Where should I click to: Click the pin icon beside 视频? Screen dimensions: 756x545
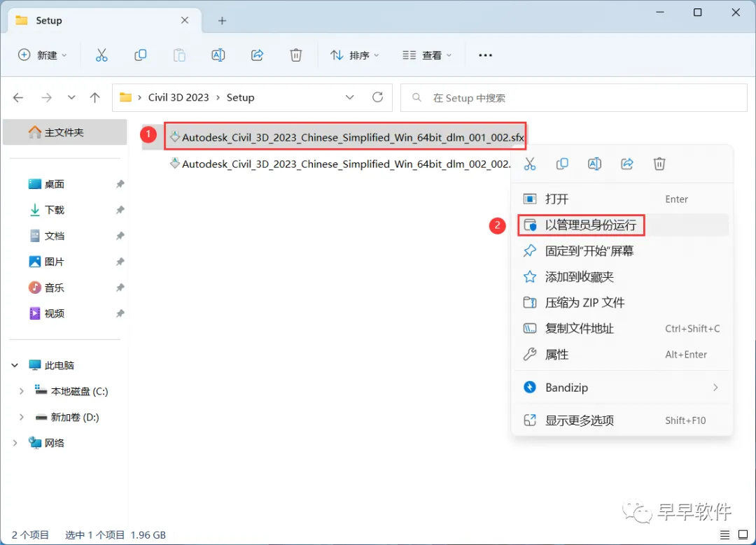point(120,313)
